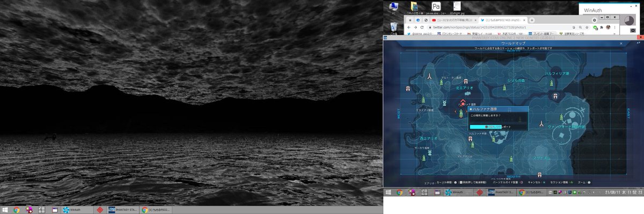Open the Chrome profile avatar

608,27
